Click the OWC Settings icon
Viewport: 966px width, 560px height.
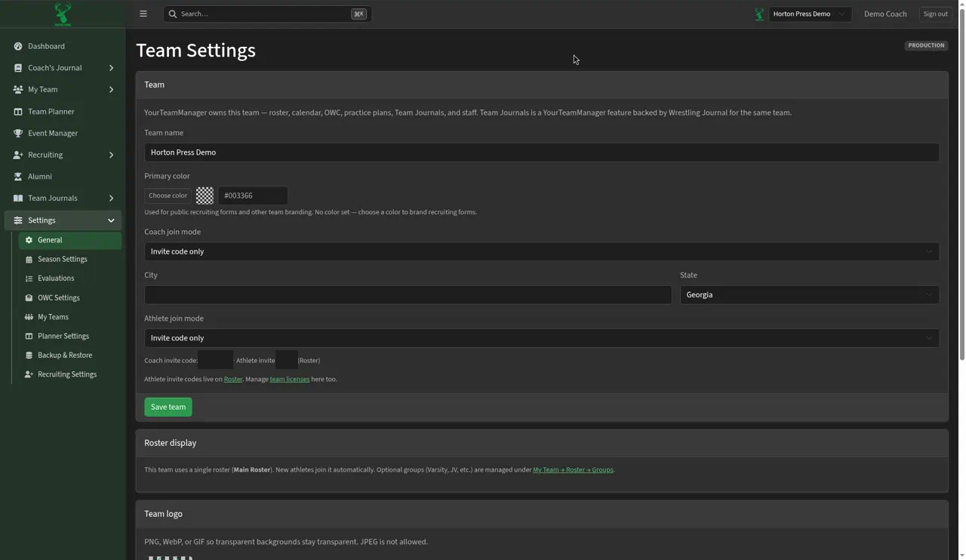(x=29, y=298)
